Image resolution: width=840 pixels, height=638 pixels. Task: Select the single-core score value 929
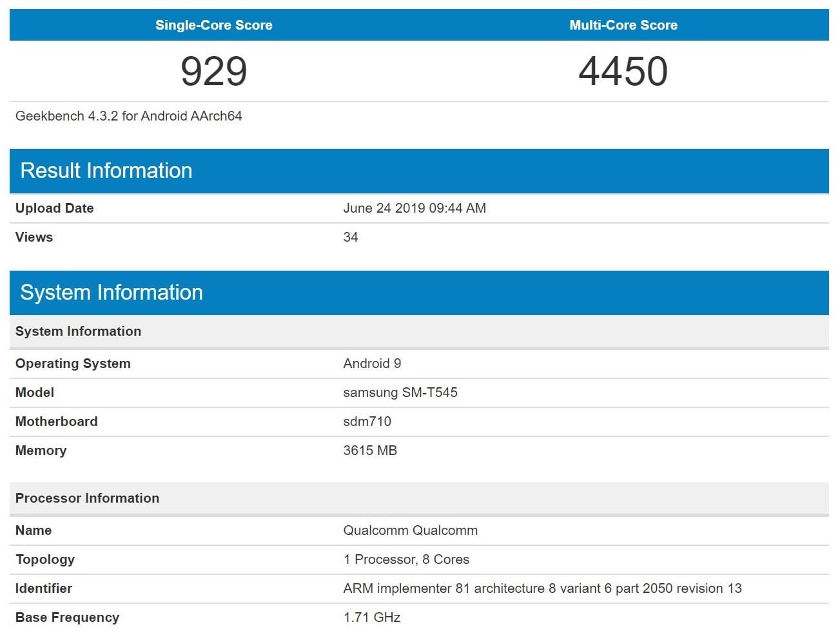[213, 71]
